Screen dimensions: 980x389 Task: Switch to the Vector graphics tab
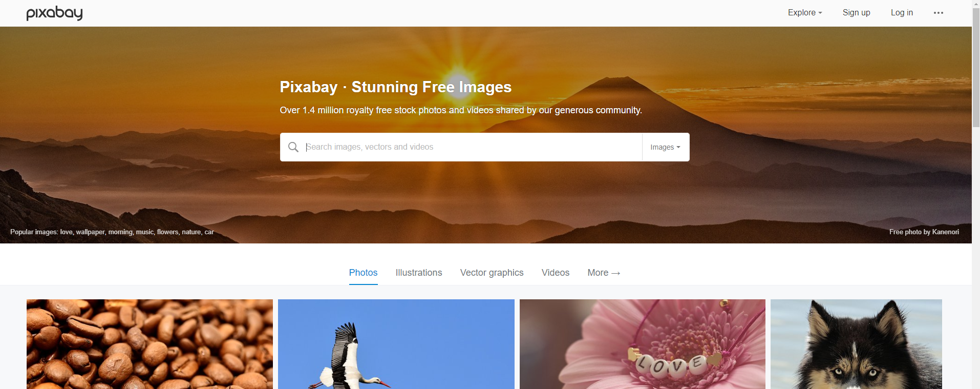coord(492,273)
